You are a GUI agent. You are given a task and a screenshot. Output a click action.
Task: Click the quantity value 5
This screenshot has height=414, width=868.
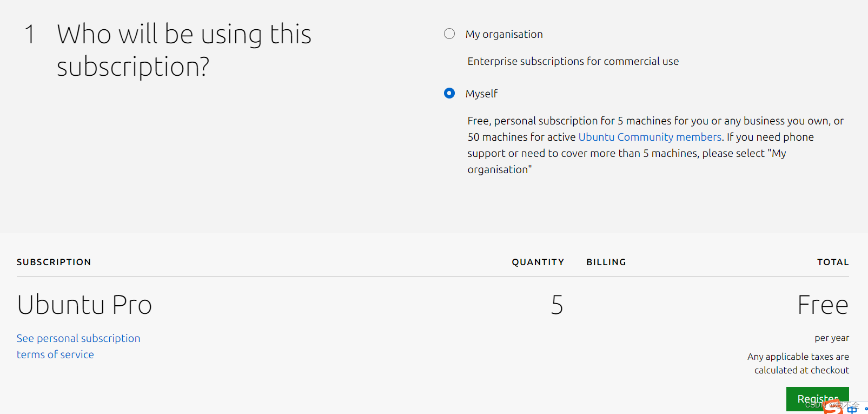(x=557, y=305)
